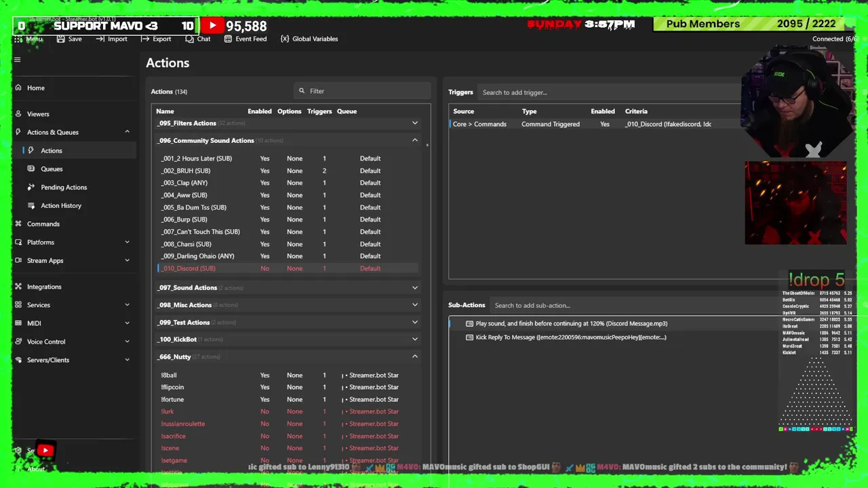Expand the Platforms sidebar chevron

tap(127, 242)
